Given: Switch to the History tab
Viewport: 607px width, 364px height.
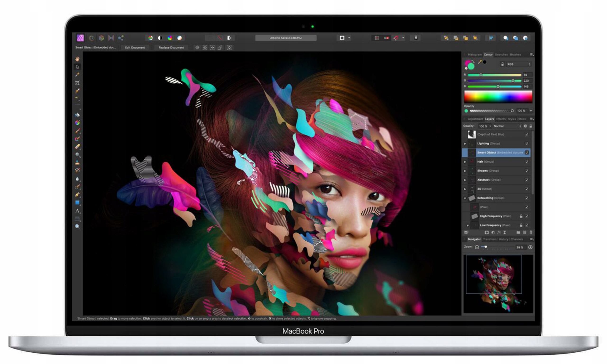Looking at the screenshot, I should click(x=503, y=239).
